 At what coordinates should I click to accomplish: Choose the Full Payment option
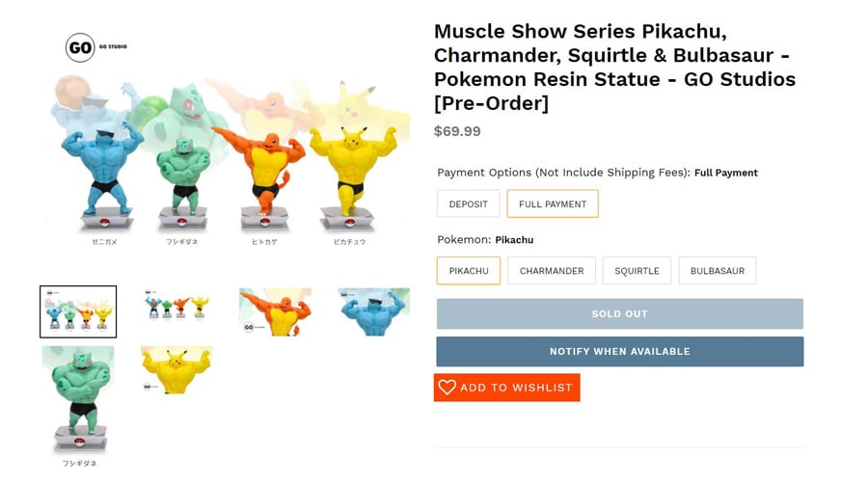click(553, 204)
